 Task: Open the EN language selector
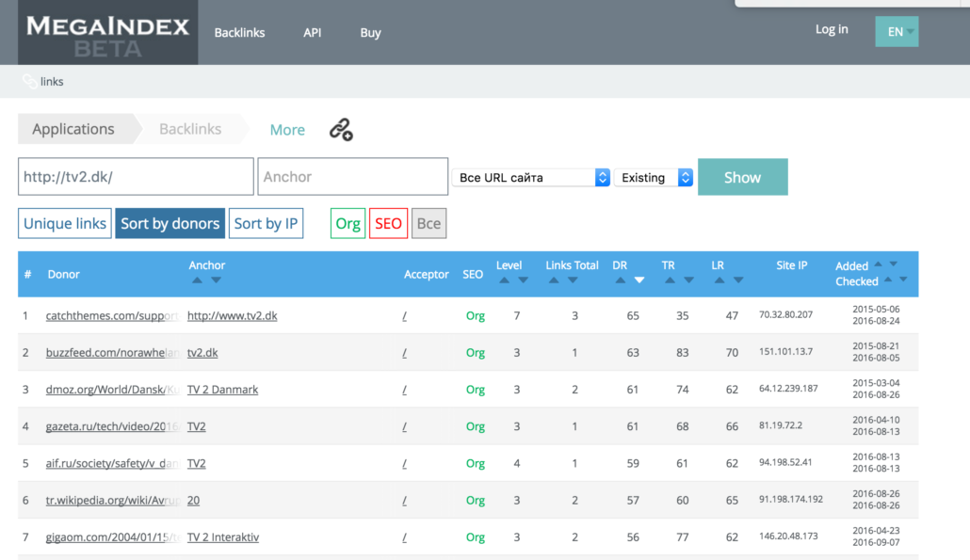(x=897, y=31)
